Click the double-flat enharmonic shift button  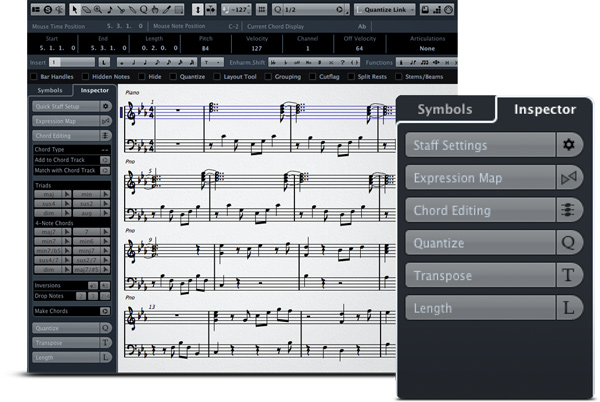click(x=274, y=62)
